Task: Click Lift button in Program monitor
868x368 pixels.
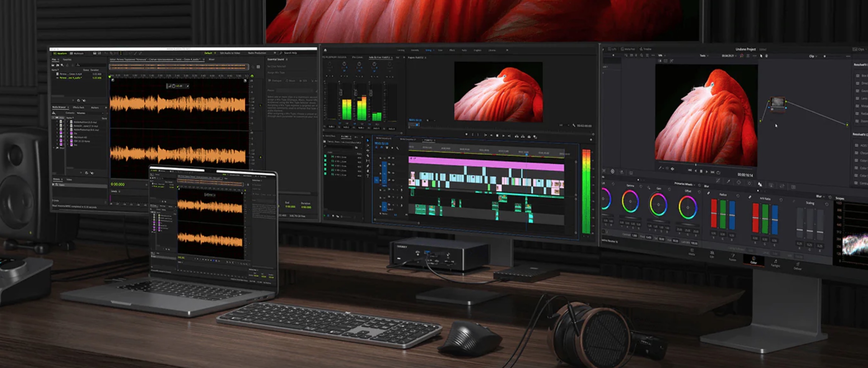Action: point(516,136)
